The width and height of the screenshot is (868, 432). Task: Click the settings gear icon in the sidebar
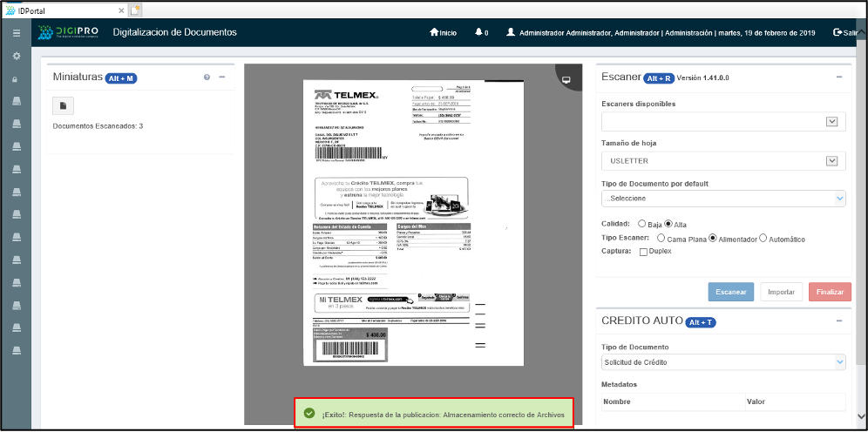point(16,56)
